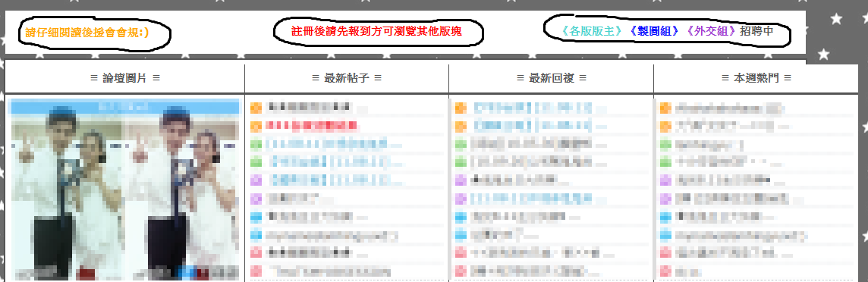Open the couple photo in 論壇圖片
The width and height of the screenshot is (868, 282).
pyautogui.click(x=125, y=190)
